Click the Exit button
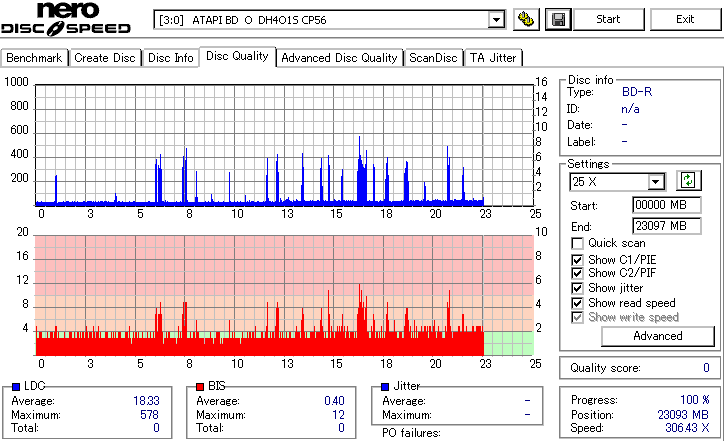 click(x=685, y=19)
